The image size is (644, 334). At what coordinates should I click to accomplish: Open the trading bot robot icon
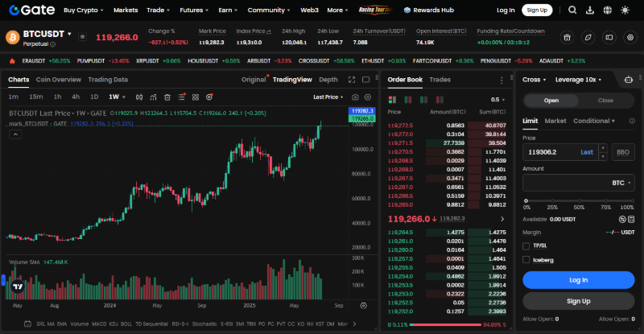pos(629,80)
